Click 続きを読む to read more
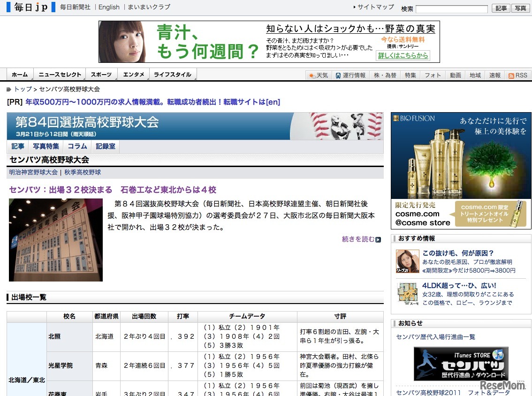 coord(358,239)
